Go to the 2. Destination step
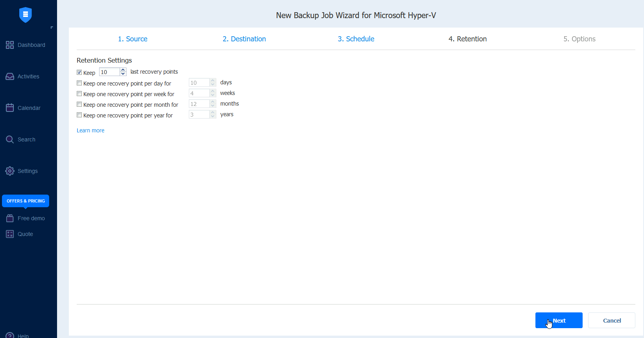Screen dimensions: 644x338 tap(244, 39)
